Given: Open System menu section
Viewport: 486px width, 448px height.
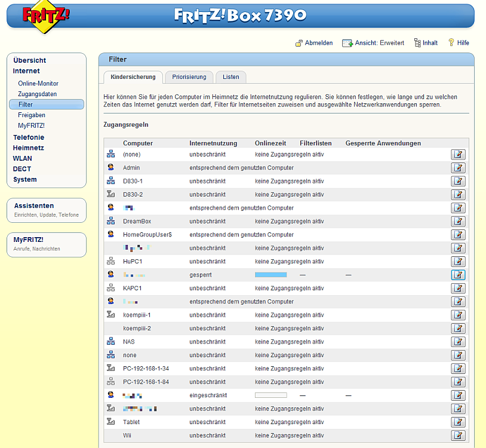Looking at the screenshot, I should pos(25,180).
